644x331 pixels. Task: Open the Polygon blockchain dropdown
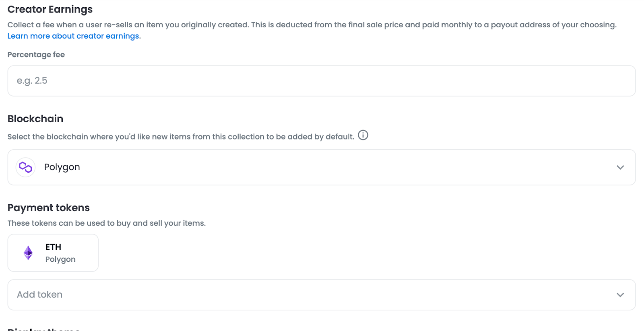pos(322,167)
